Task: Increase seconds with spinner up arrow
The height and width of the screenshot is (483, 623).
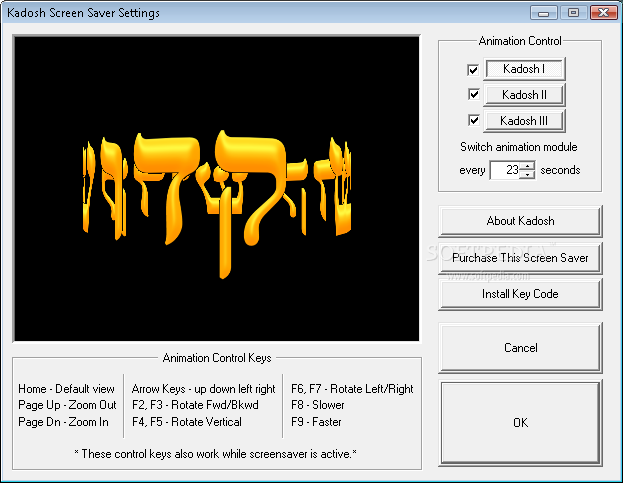Action: tap(527, 166)
